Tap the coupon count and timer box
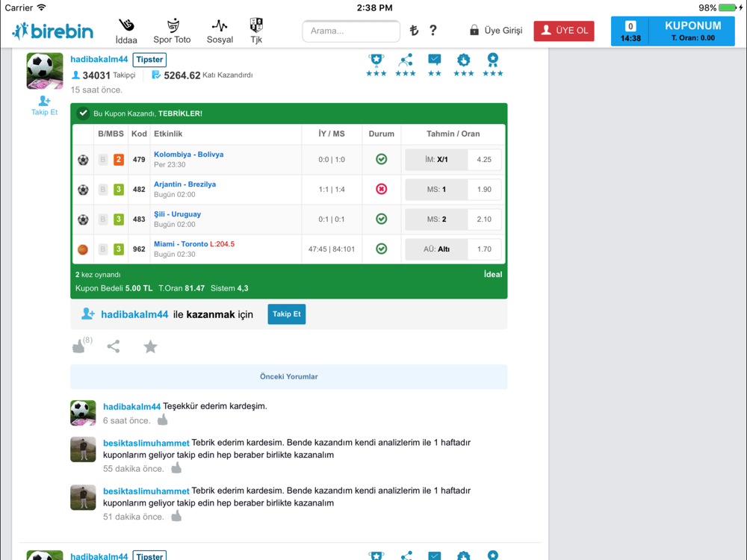Viewport: 747px width, 560px height. coord(630,31)
